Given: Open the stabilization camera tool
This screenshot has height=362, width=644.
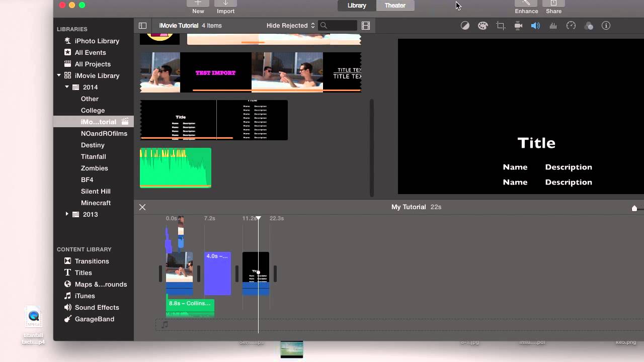Looking at the screenshot, I should [518, 26].
